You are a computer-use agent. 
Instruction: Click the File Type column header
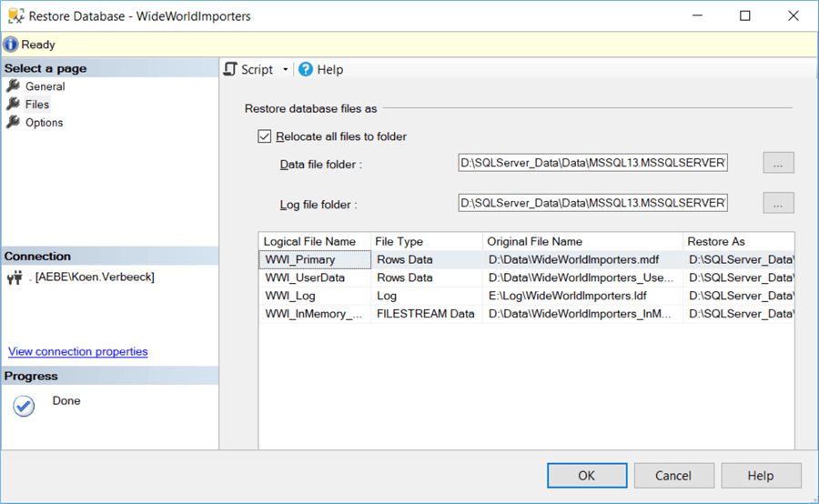click(x=426, y=241)
